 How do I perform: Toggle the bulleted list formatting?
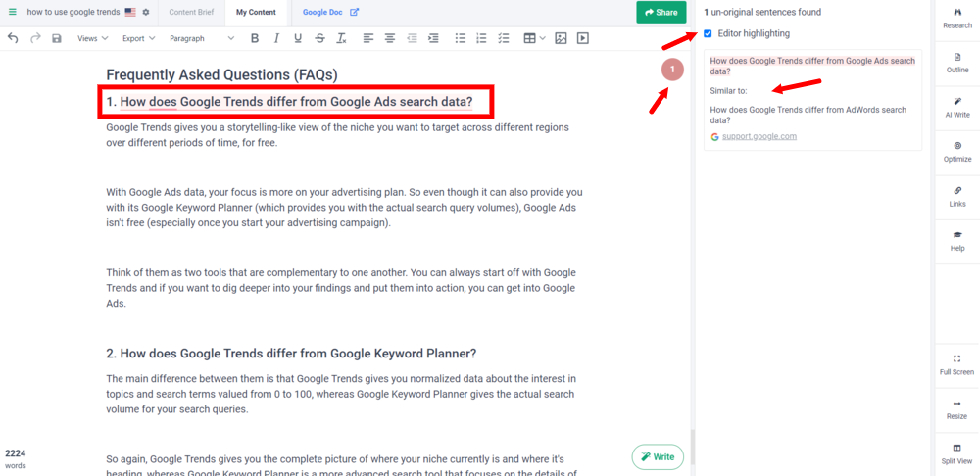[x=461, y=38]
